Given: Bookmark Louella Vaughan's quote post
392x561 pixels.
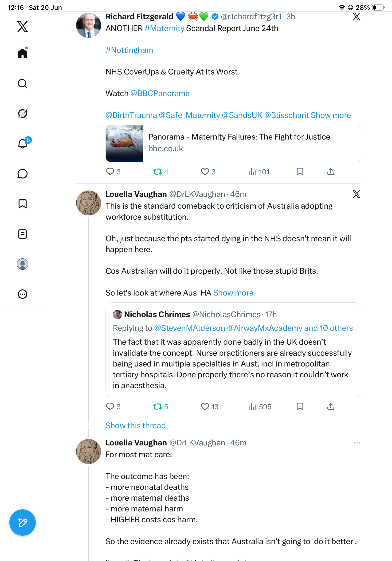Looking at the screenshot, I should point(300,407).
